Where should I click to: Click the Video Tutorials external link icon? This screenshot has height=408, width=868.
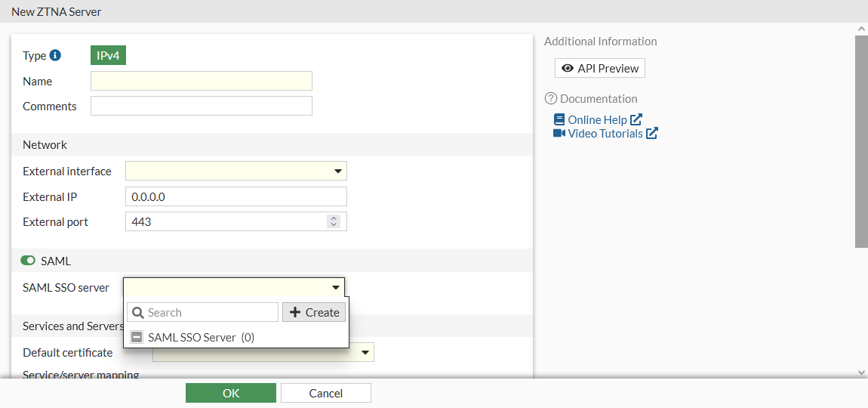[652, 133]
